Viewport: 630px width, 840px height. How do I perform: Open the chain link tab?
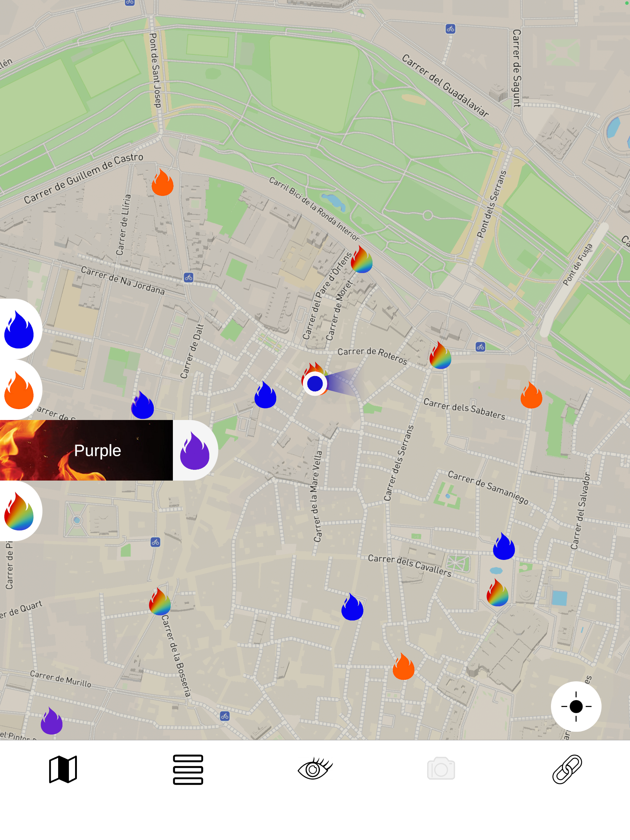click(567, 769)
